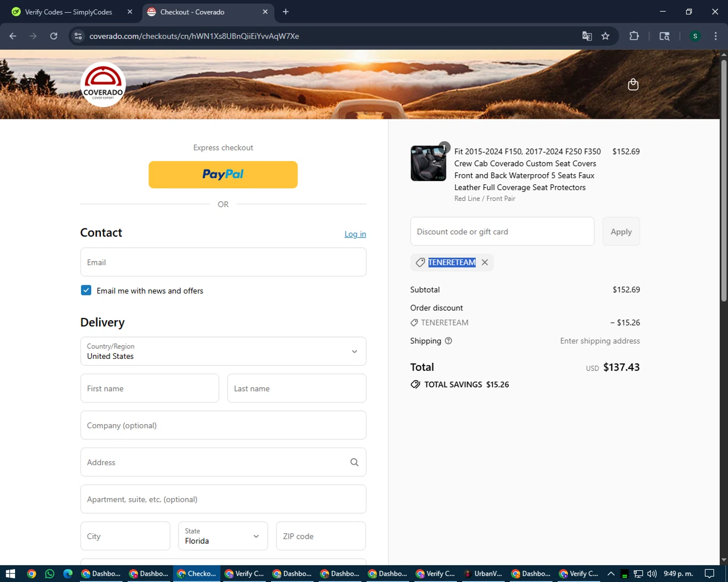Click the shipping help question icon

point(448,340)
